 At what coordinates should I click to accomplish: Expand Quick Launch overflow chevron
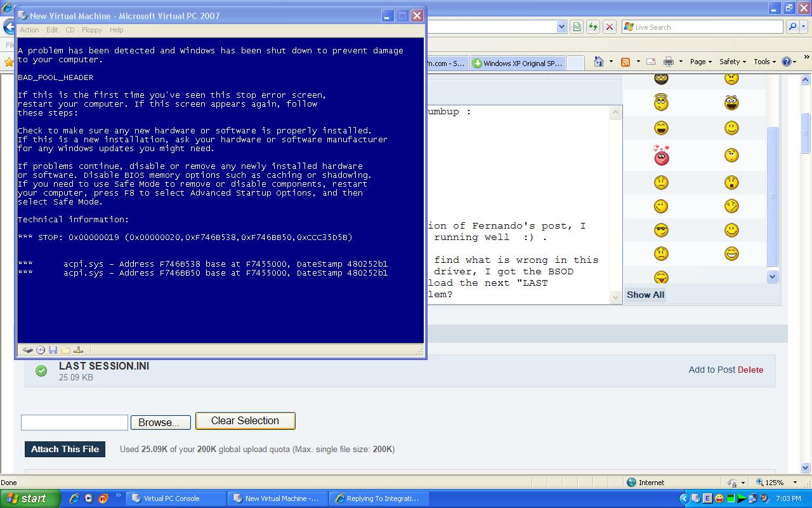pos(118,496)
